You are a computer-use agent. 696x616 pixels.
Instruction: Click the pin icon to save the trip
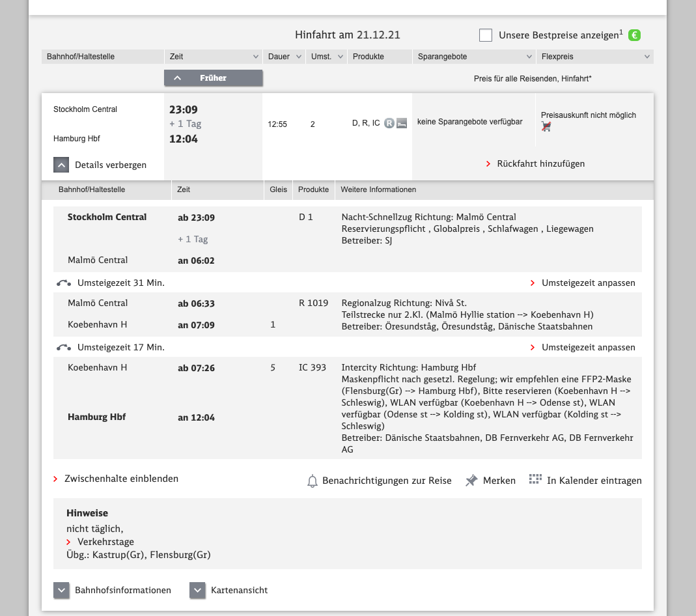tap(471, 481)
